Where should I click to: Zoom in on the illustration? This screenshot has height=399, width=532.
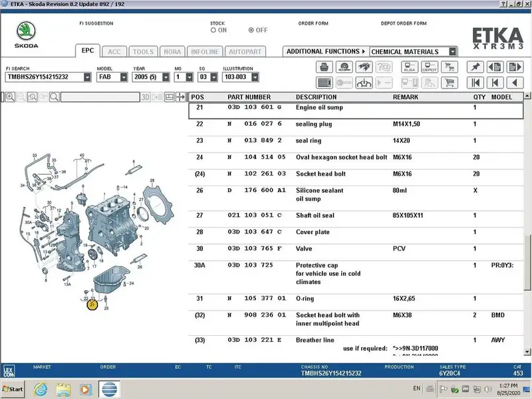(10, 97)
